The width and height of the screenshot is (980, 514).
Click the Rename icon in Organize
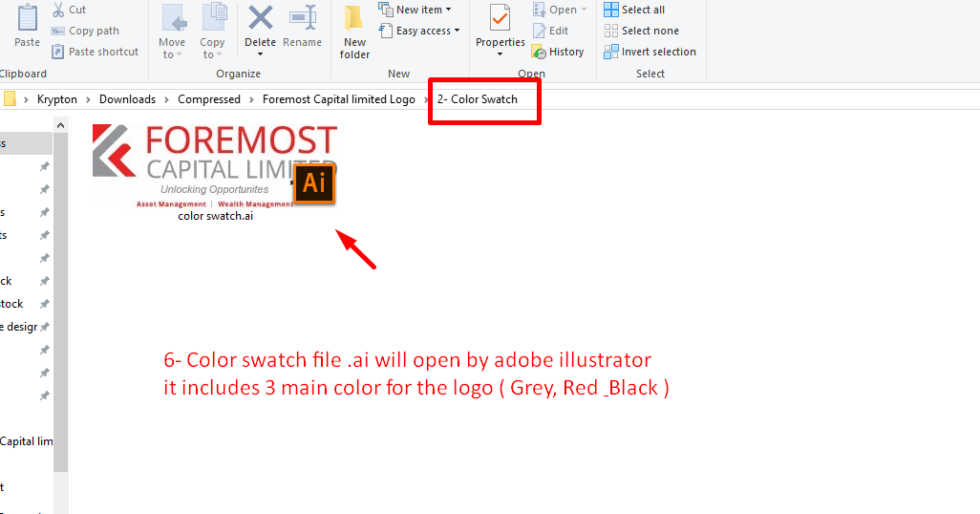pos(302,19)
